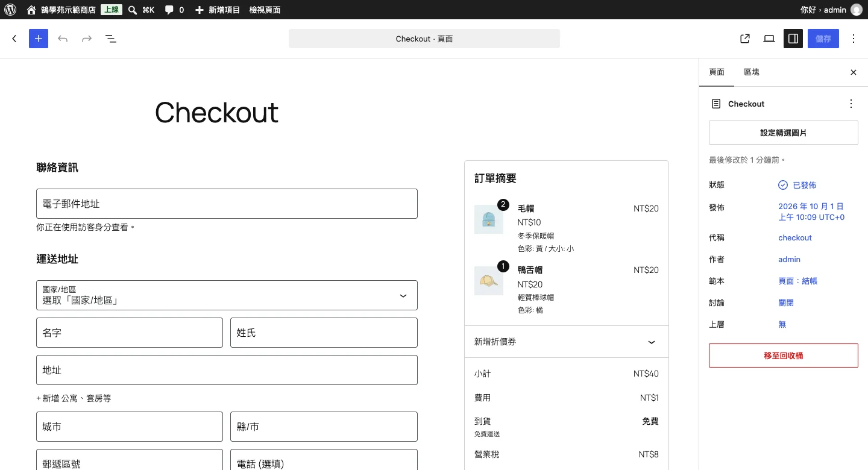Click 你正在使用訪客身分查看。 notice
Viewport: 868px width, 470px height.
pyautogui.click(x=86, y=227)
